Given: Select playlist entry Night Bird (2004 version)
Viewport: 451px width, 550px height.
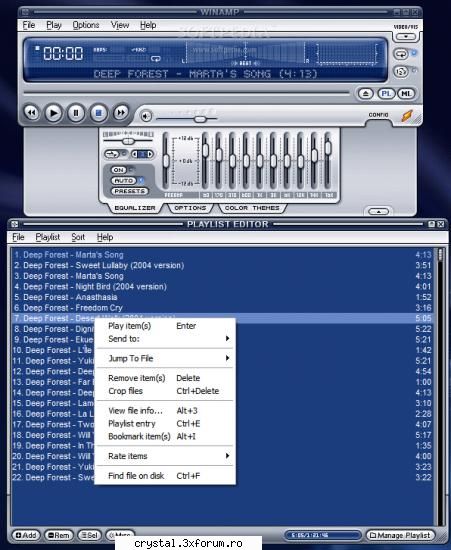Looking at the screenshot, I should 223,287.
